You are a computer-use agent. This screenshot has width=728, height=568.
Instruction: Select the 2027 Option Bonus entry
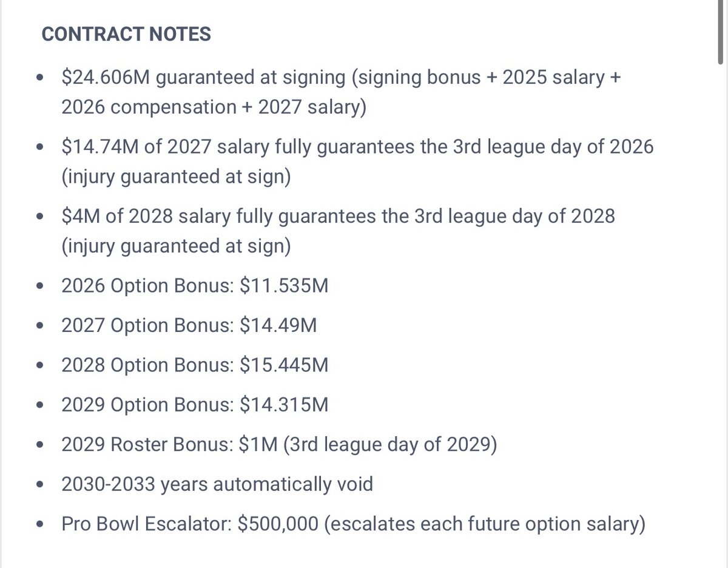coord(189,325)
